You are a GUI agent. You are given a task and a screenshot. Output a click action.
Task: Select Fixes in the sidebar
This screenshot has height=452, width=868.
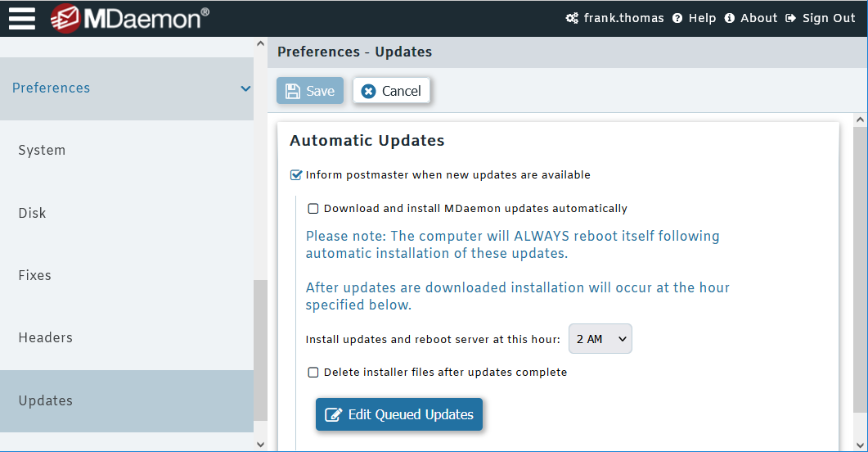point(34,276)
